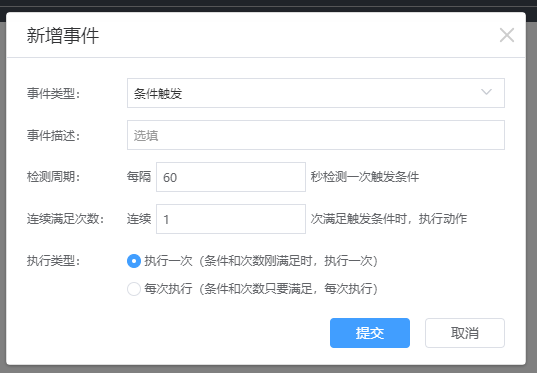Click the 检测周期 field showing 60

[x=231, y=177]
